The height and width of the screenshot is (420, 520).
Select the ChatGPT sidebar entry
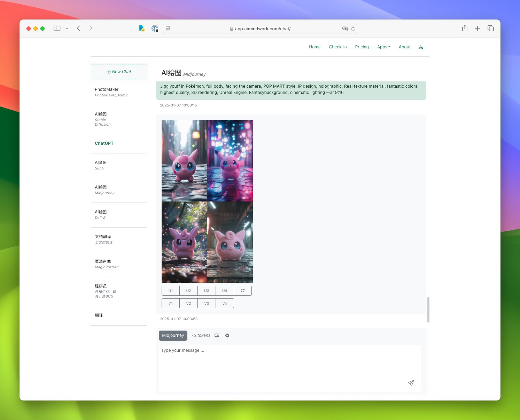[x=119, y=143]
